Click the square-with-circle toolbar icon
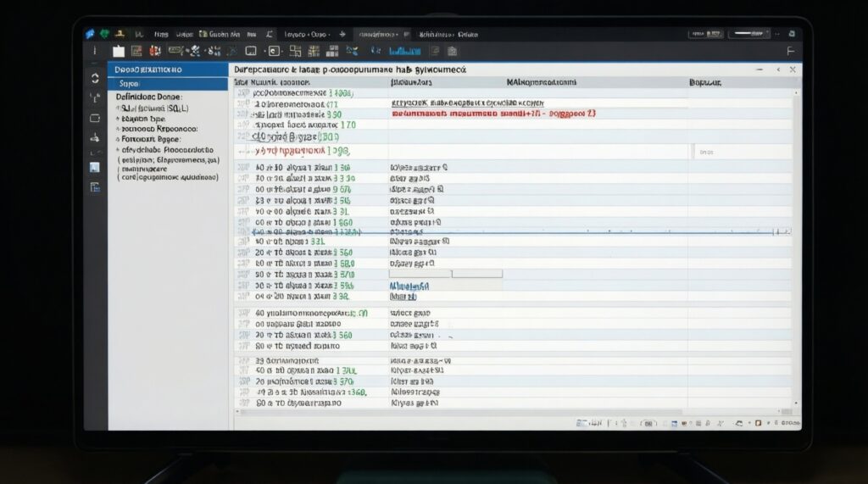Screen dimensions: 868x484 [x=274, y=52]
